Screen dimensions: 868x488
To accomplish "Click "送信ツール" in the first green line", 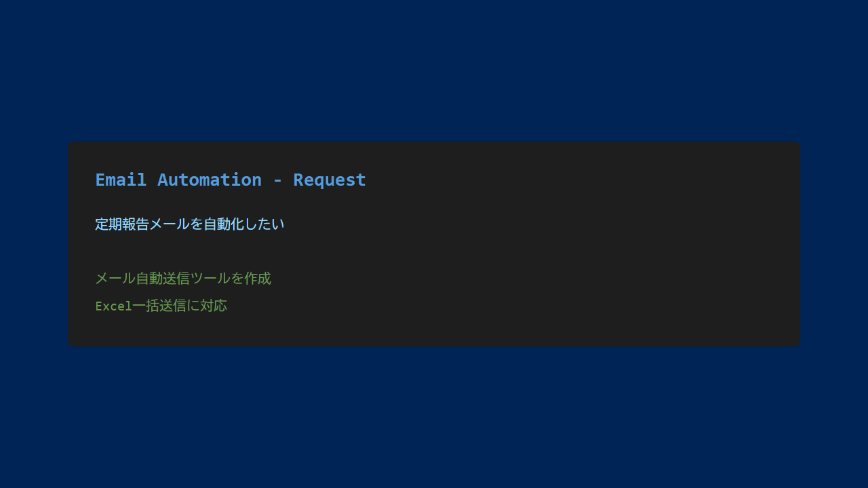I will (197, 279).
